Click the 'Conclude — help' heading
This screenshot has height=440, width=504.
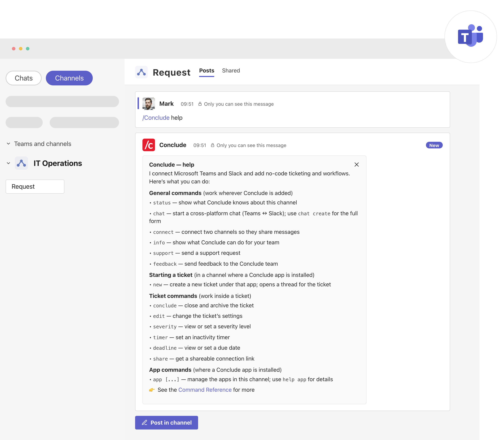point(172,165)
